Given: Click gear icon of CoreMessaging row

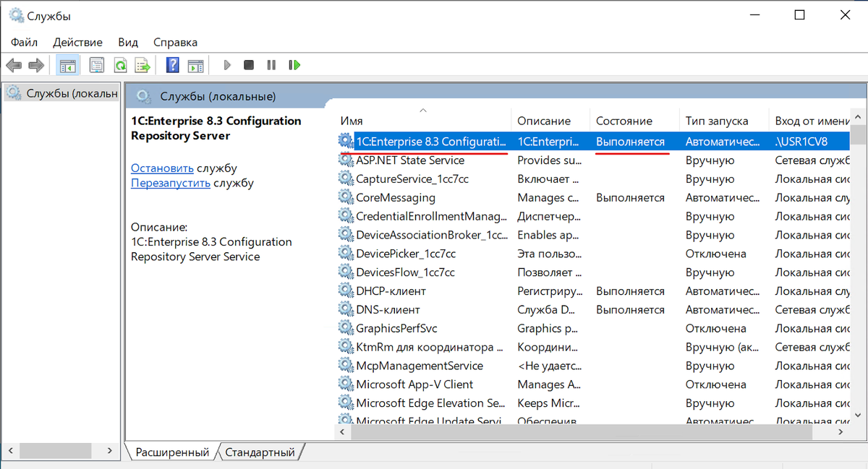Looking at the screenshot, I should click(x=346, y=197).
